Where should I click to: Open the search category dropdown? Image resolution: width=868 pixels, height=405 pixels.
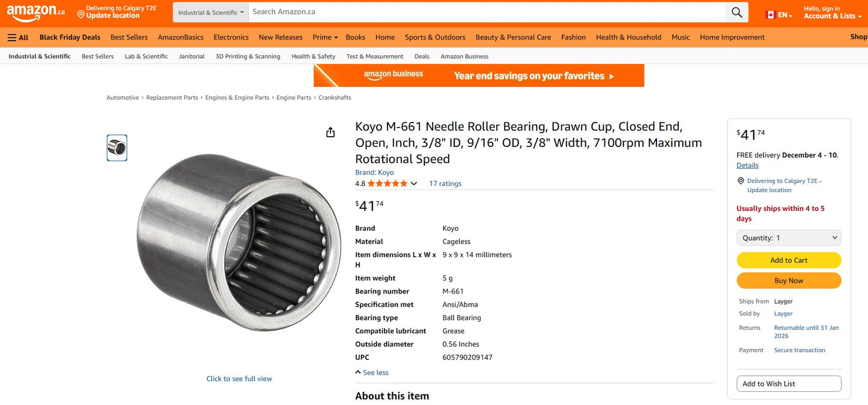click(210, 11)
